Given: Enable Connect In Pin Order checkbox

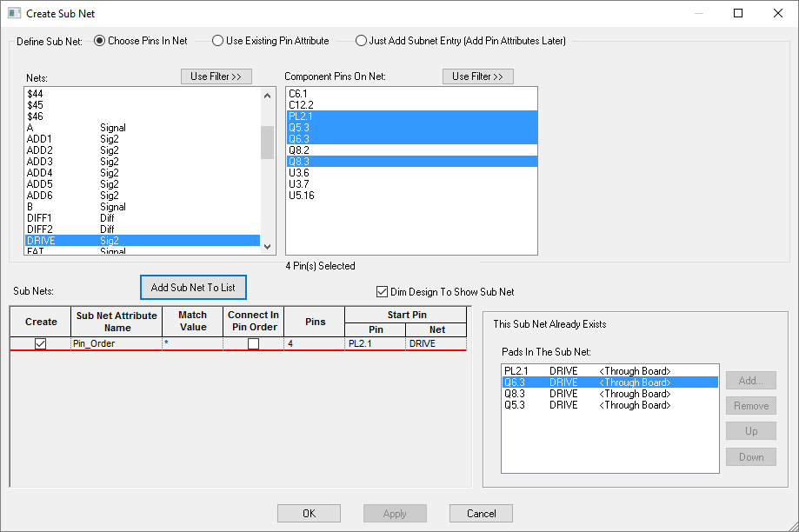Looking at the screenshot, I should (x=253, y=344).
